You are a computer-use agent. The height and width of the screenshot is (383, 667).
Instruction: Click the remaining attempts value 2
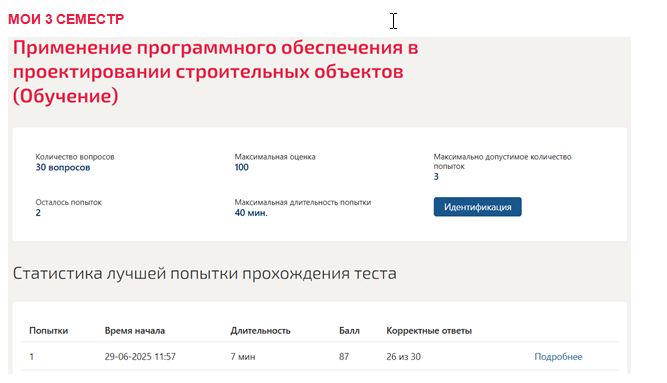pyautogui.click(x=38, y=213)
